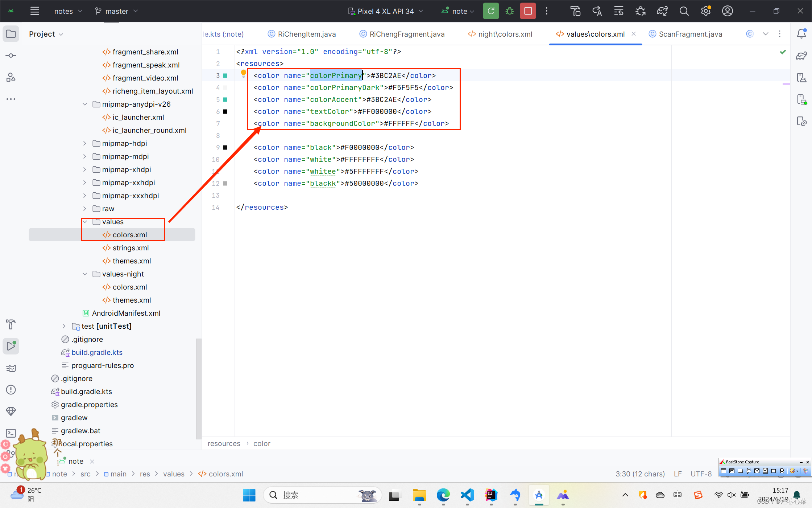Expand the raw folder
The image size is (812, 508).
tap(84, 209)
